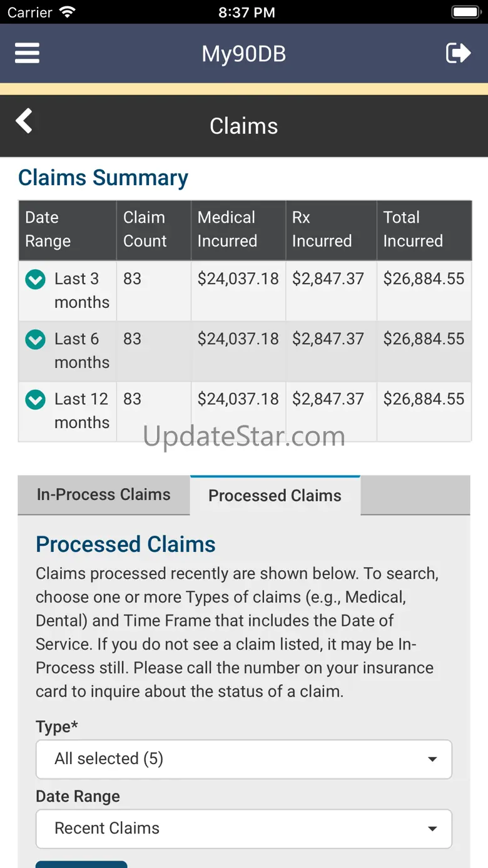The image size is (488, 868).
Task: Click the Date Range dropdown arrow
Action: (432, 829)
